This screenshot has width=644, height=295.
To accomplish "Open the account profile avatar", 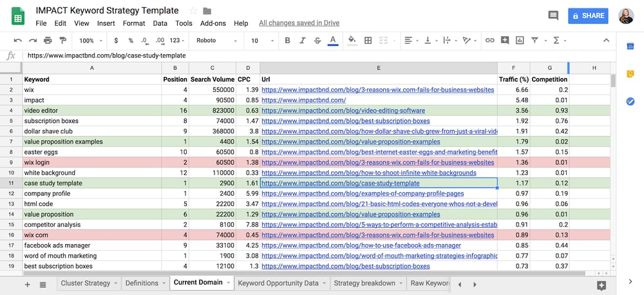I will point(626,15).
